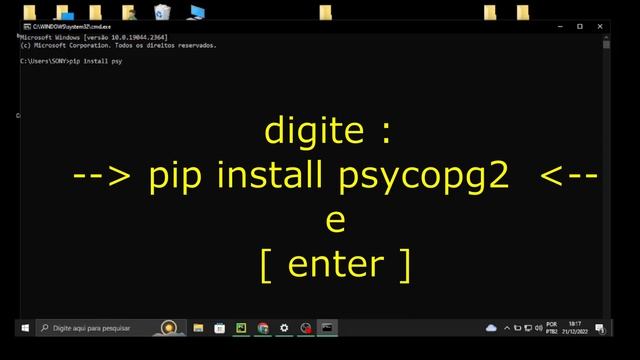Screen dimensions: 640x360
Task: Open the volume speaker tray icon
Action: (539, 328)
